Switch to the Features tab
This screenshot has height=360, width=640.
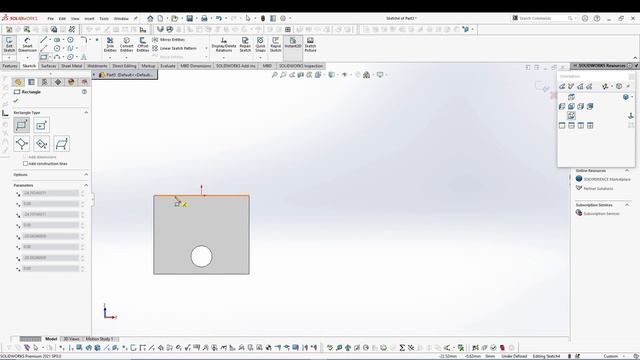pyautogui.click(x=10, y=66)
